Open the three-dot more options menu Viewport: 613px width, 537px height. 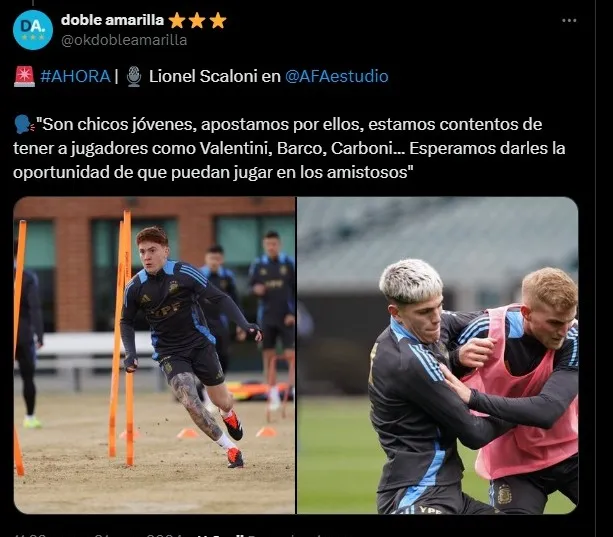tap(569, 20)
